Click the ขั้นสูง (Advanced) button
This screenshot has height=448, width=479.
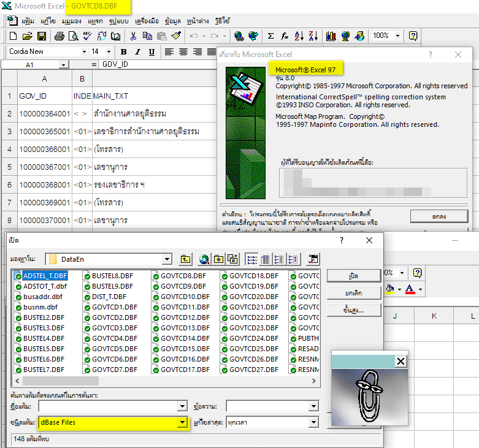(354, 311)
